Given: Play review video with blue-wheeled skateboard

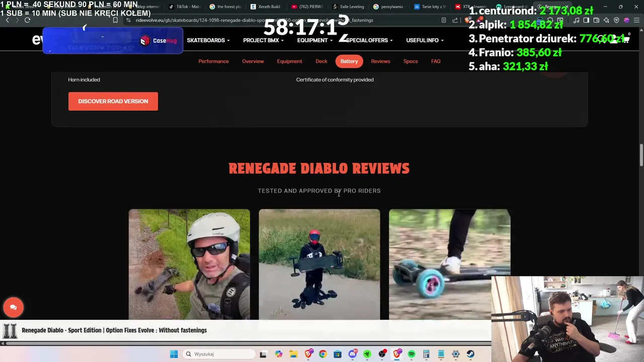Looking at the screenshot, I should pos(449,264).
